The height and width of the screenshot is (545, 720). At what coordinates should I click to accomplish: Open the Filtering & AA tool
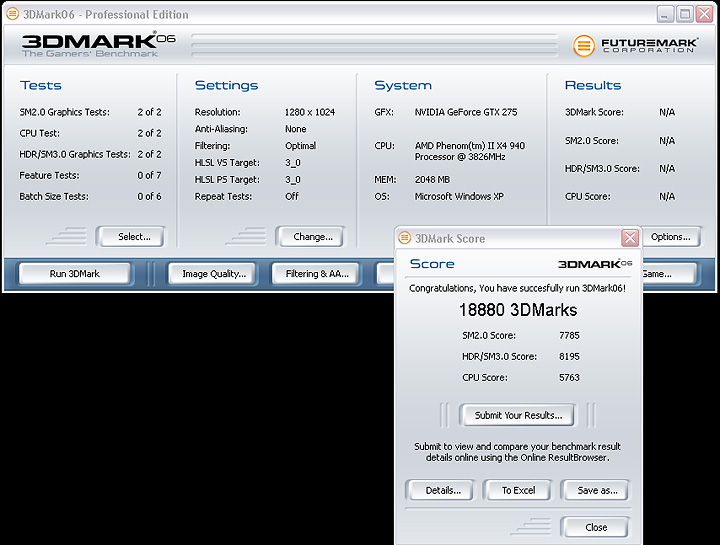[317, 274]
